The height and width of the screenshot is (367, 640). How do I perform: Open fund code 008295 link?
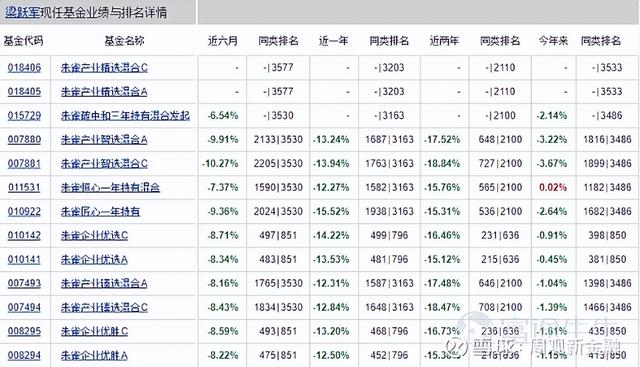tap(24, 331)
